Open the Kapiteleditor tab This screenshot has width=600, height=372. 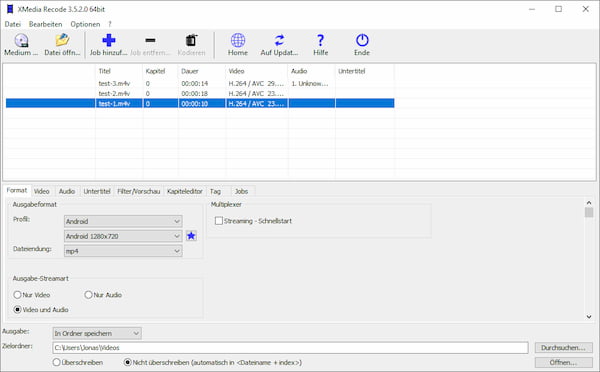[x=185, y=191]
